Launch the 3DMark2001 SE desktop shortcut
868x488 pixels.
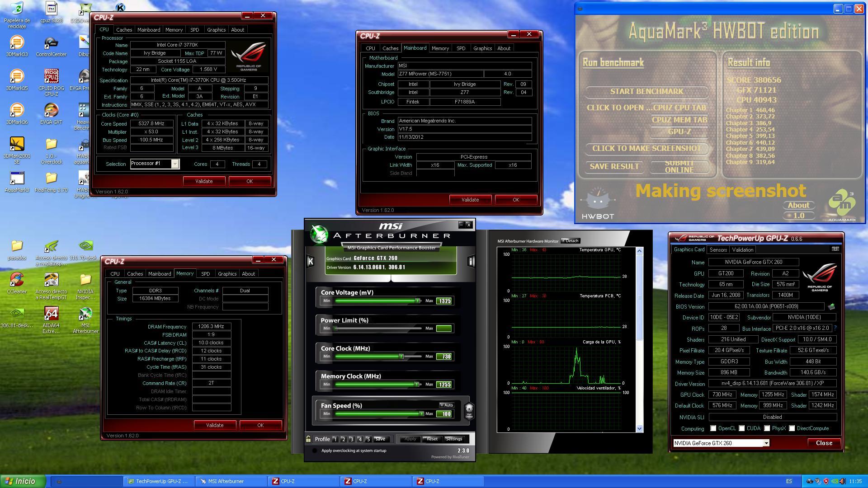pos(17,150)
